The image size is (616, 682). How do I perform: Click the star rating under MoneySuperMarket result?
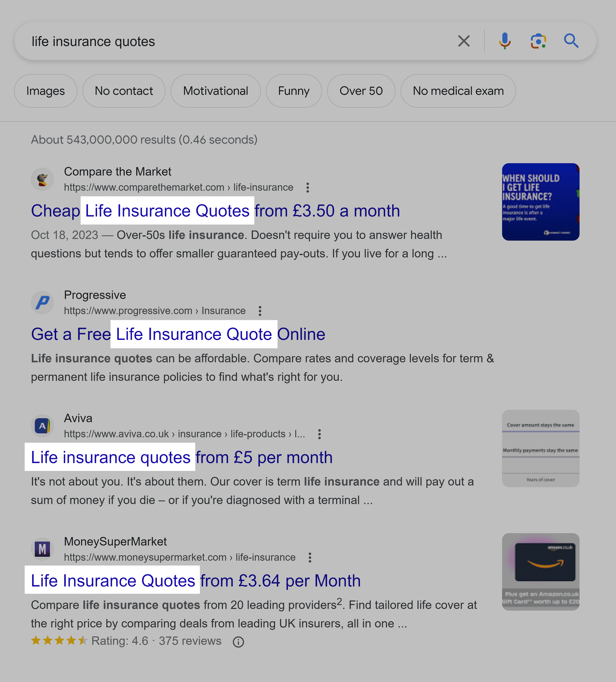pyautogui.click(x=59, y=640)
